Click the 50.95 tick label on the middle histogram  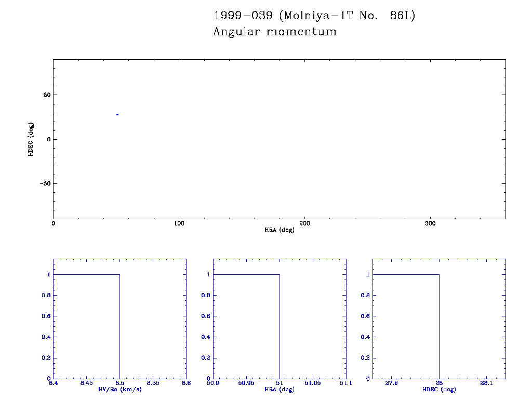click(x=246, y=383)
